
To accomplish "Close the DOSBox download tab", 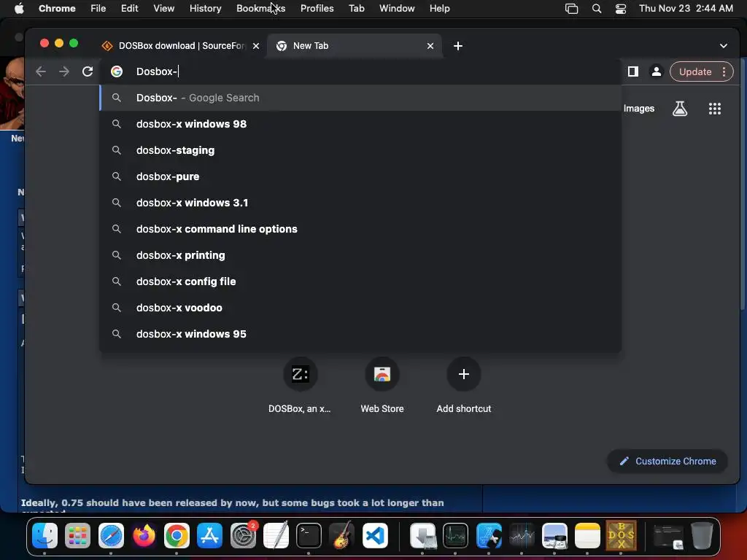I will coord(256,46).
